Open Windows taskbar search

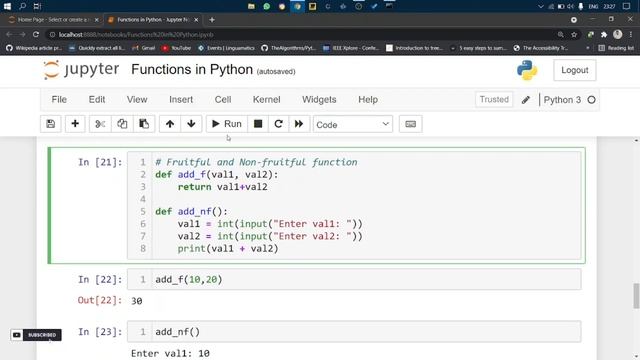click(x=22, y=6)
